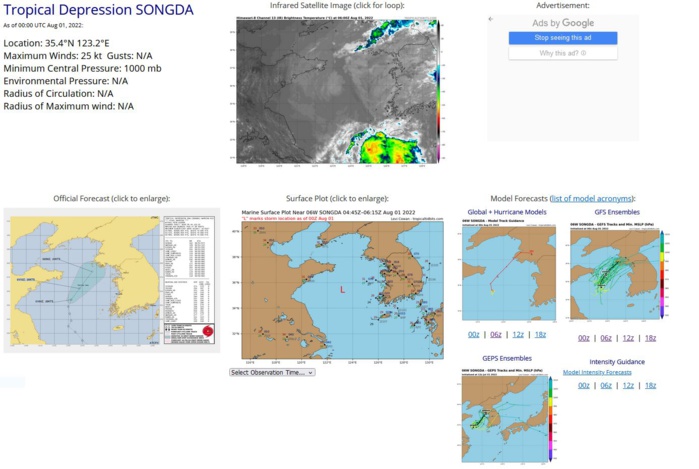
Task: Click the back arrow in the ad panel
Action: [x=491, y=19]
